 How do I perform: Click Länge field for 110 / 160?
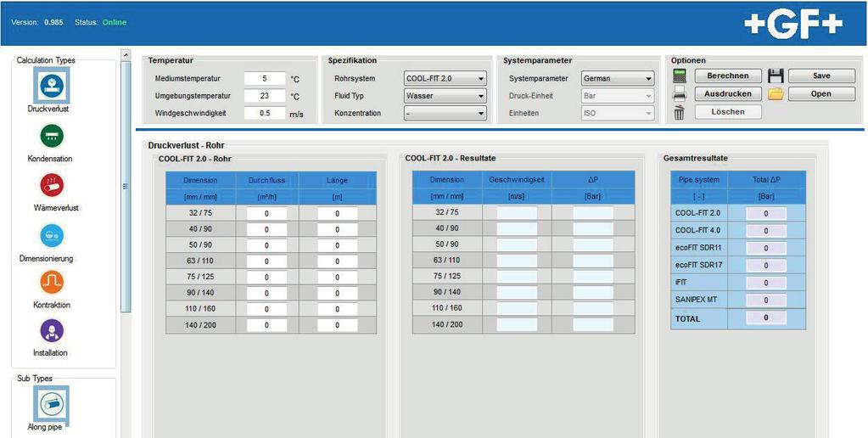(x=337, y=309)
